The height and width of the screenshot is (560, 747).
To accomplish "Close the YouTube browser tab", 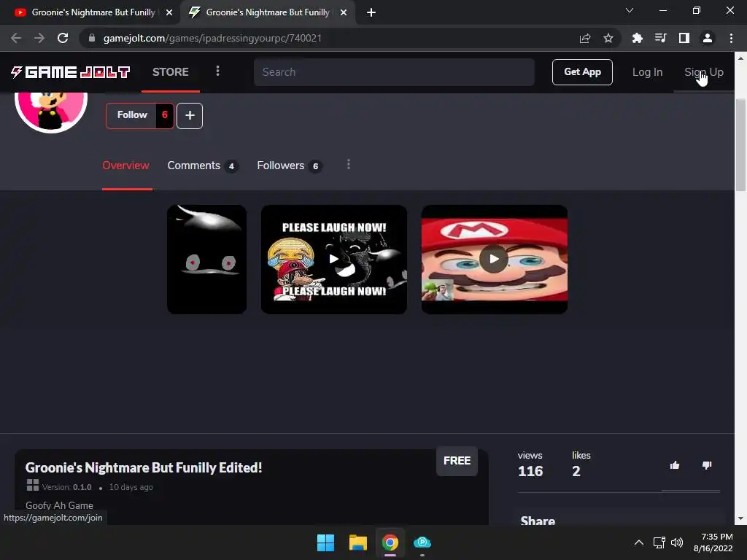I will (169, 12).
